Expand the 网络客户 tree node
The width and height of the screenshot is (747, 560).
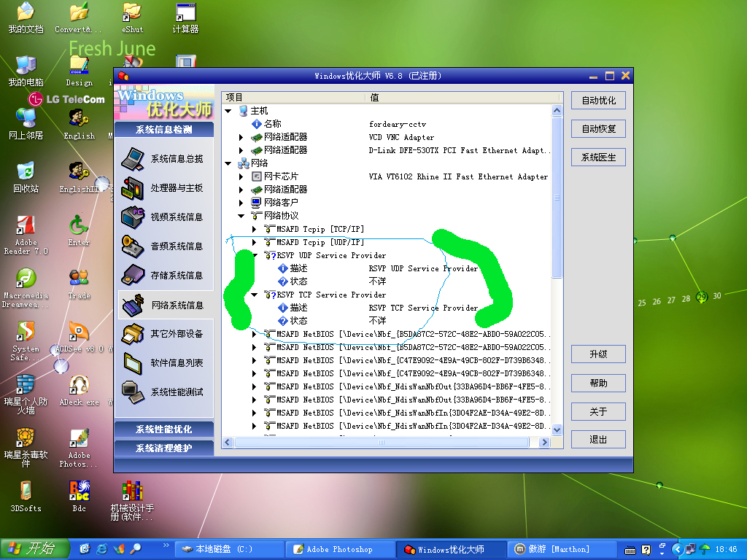coord(241,203)
